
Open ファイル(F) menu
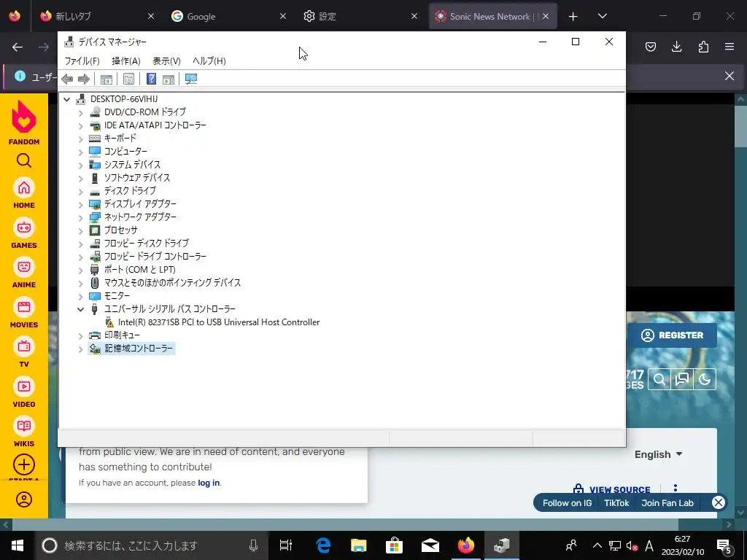[82, 61]
